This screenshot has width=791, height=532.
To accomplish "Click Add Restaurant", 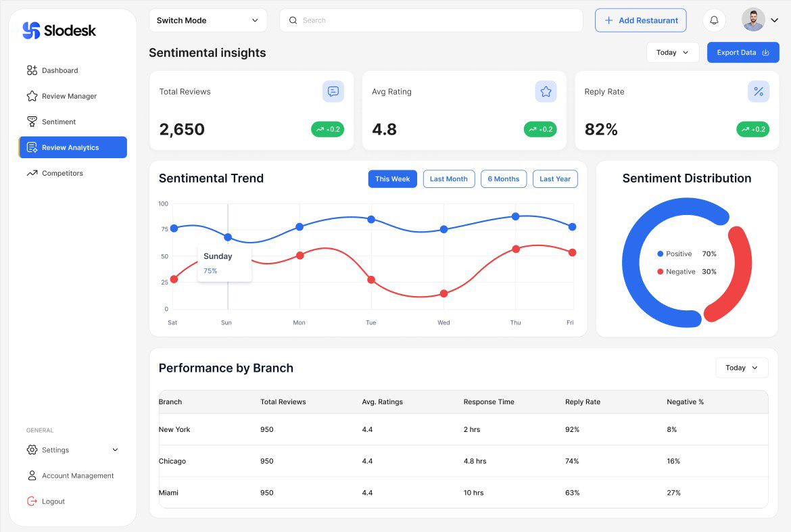I will (x=640, y=20).
